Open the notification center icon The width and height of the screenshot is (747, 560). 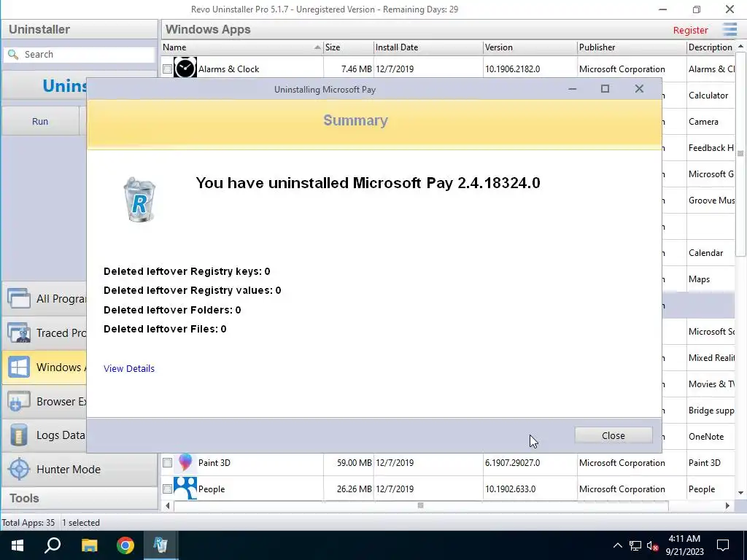pyautogui.click(x=723, y=545)
